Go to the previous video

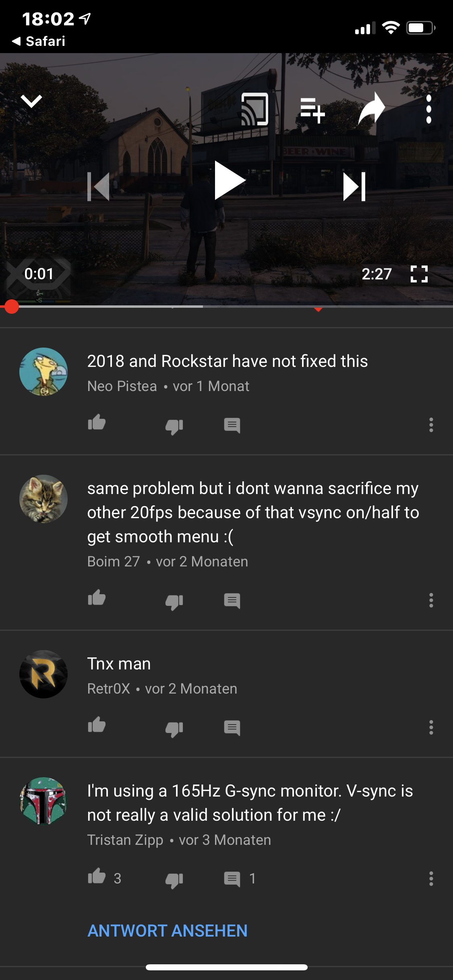99,186
